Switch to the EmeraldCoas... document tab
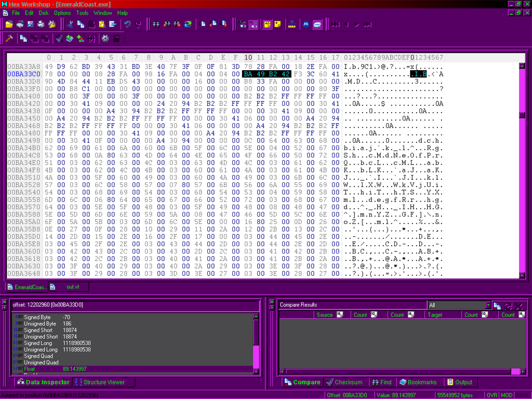This screenshot has width=532, height=399. [27, 287]
